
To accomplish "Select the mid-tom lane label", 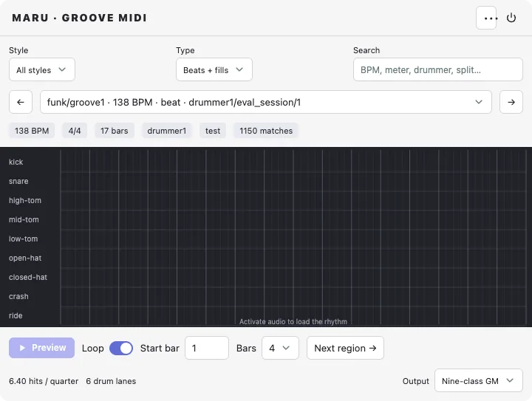I will point(24,219).
